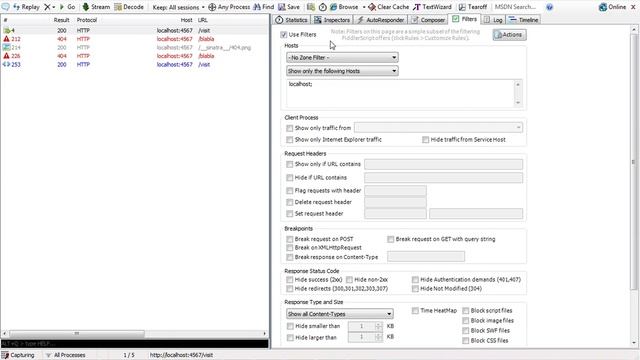Tearoff the panel into a window
Screen dimensions: 640x360
pos(473,7)
